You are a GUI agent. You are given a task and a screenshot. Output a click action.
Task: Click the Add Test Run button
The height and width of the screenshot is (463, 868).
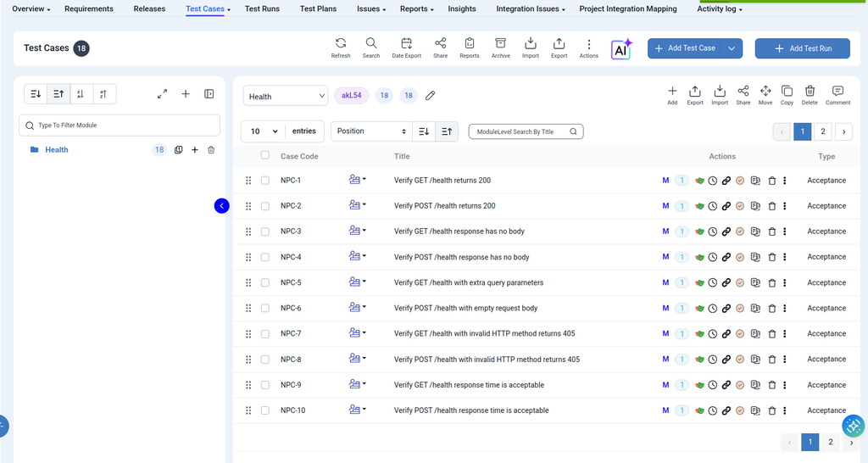pos(802,48)
